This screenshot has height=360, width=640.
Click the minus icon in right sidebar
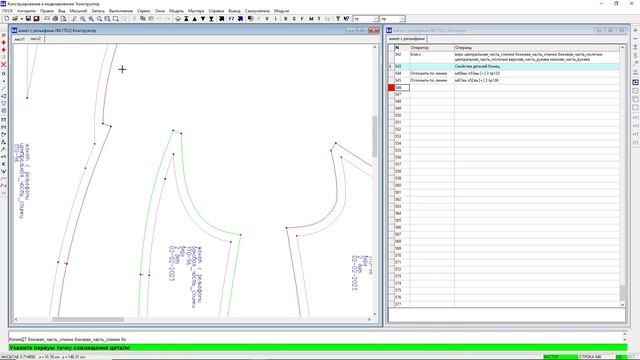pyautogui.click(x=636, y=39)
